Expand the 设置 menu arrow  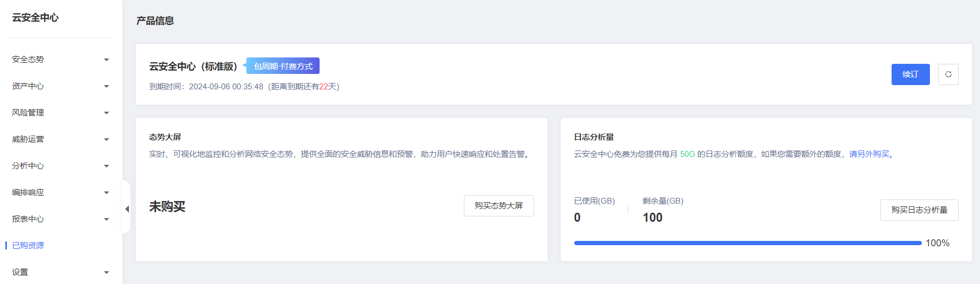107,272
